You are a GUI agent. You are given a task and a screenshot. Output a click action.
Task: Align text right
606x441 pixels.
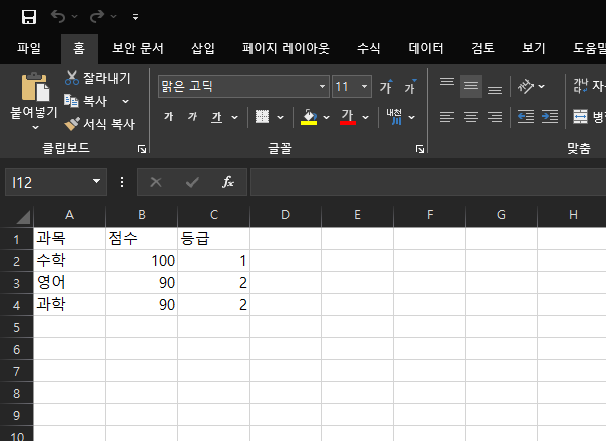(x=495, y=117)
